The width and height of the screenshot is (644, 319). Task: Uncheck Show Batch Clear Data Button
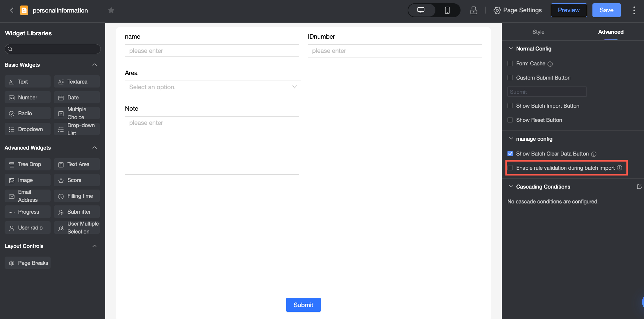pos(510,154)
